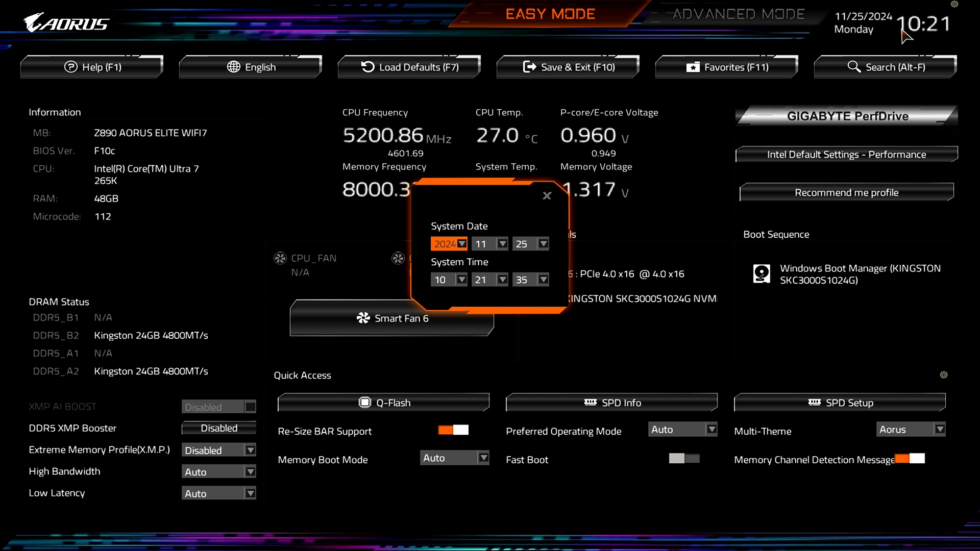Close the System Date dialog
This screenshot has height=551, width=980.
pyautogui.click(x=547, y=196)
